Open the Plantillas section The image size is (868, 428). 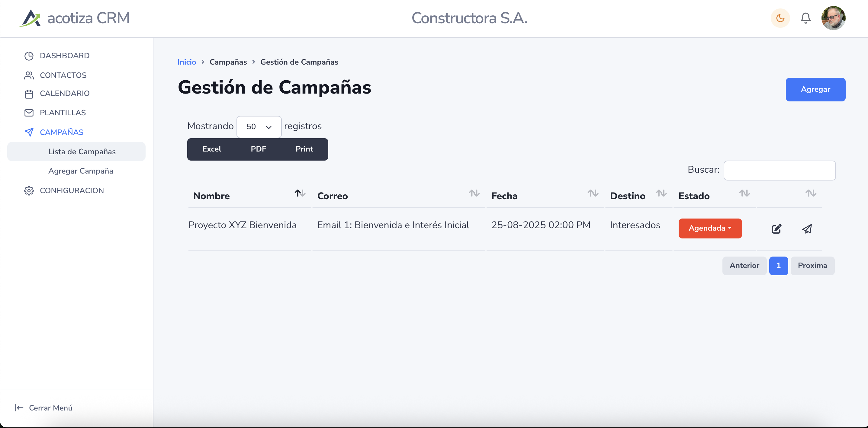click(x=63, y=113)
